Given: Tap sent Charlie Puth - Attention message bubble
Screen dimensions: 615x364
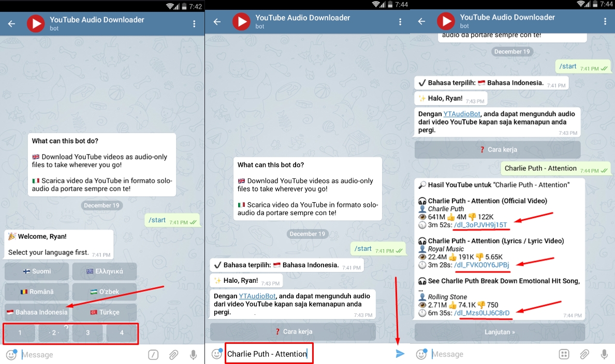Looking at the screenshot, I should (x=556, y=169).
